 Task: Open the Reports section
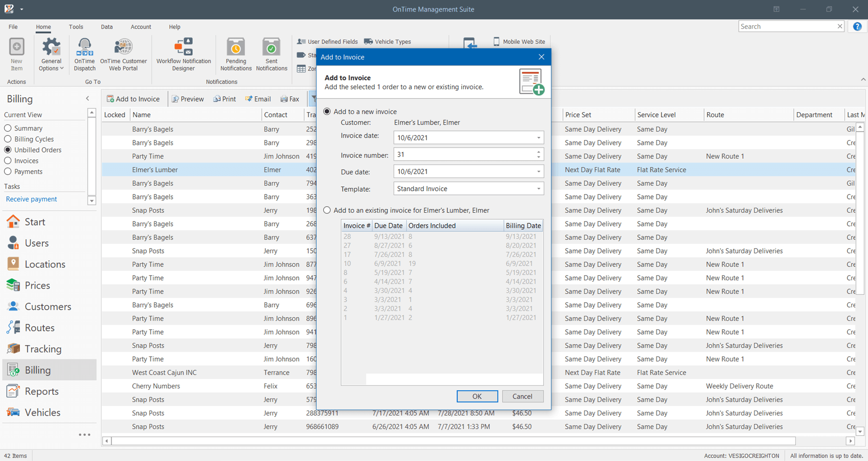click(41, 391)
